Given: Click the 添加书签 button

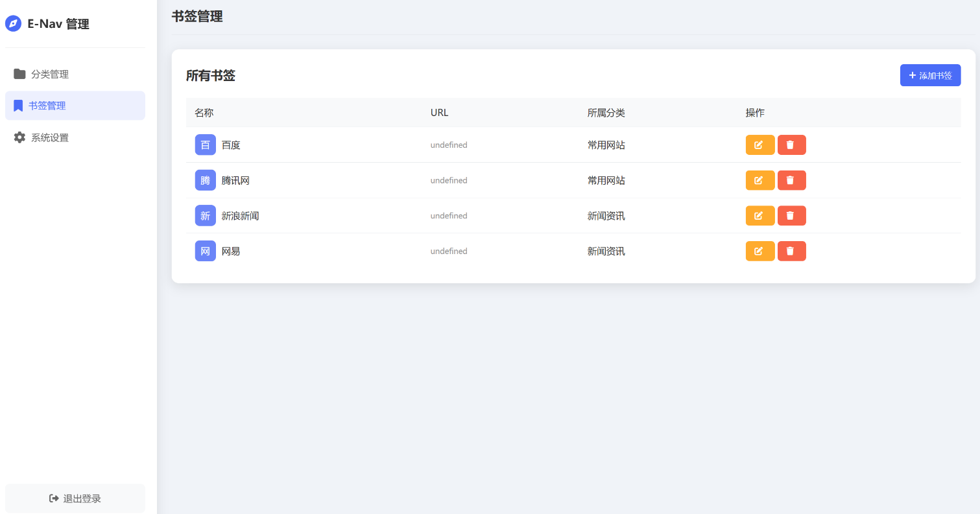Looking at the screenshot, I should 929,75.
